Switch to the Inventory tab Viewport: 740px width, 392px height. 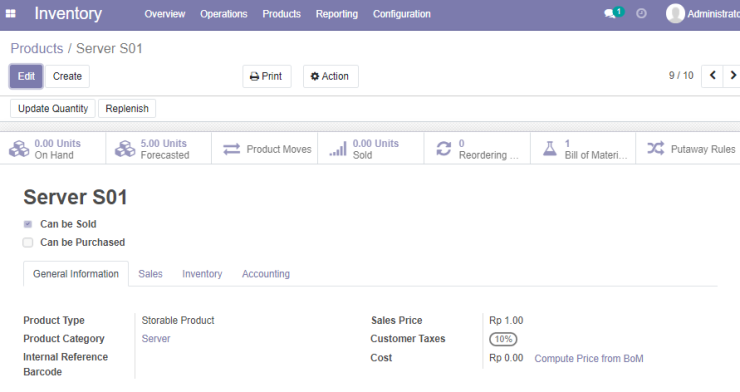click(202, 274)
